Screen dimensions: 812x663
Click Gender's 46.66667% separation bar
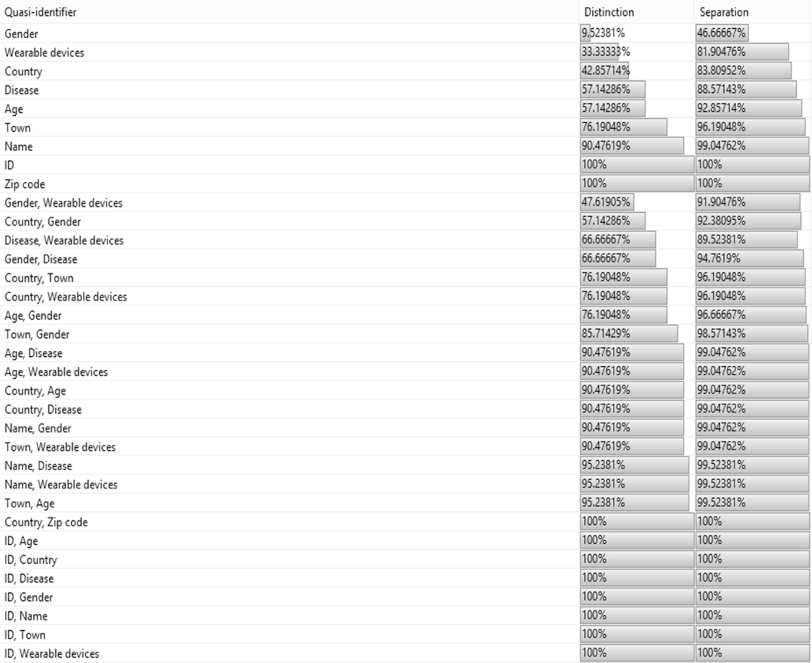click(x=722, y=33)
